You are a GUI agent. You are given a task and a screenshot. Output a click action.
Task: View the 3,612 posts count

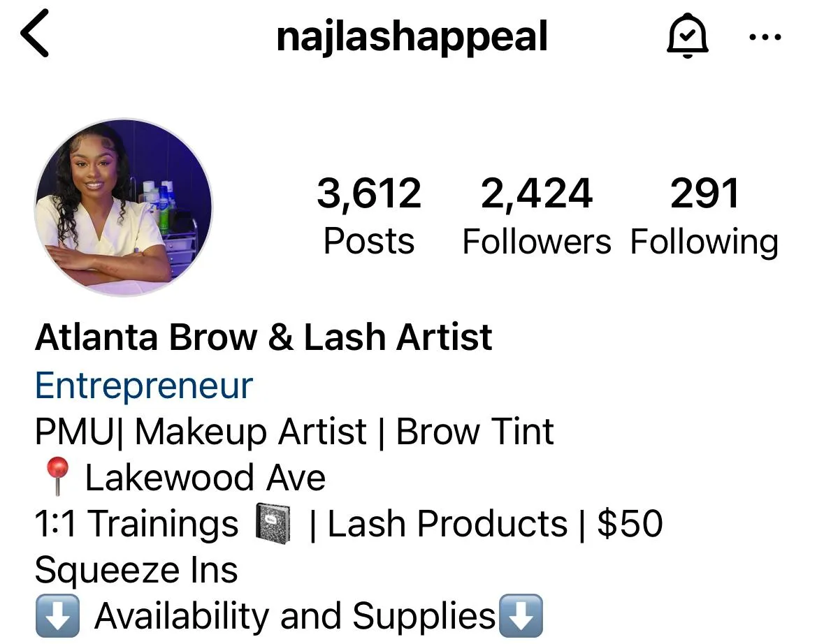point(369,215)
